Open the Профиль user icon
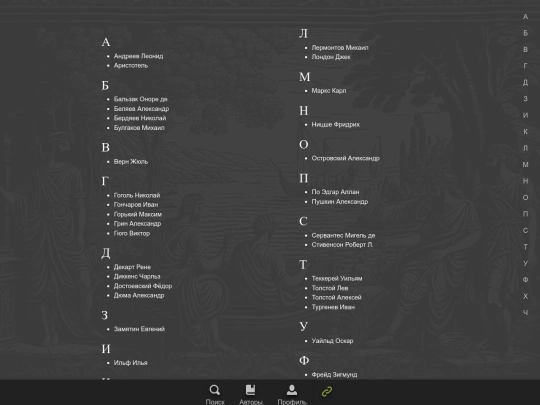The image size is (540, 405). (292, 390)
